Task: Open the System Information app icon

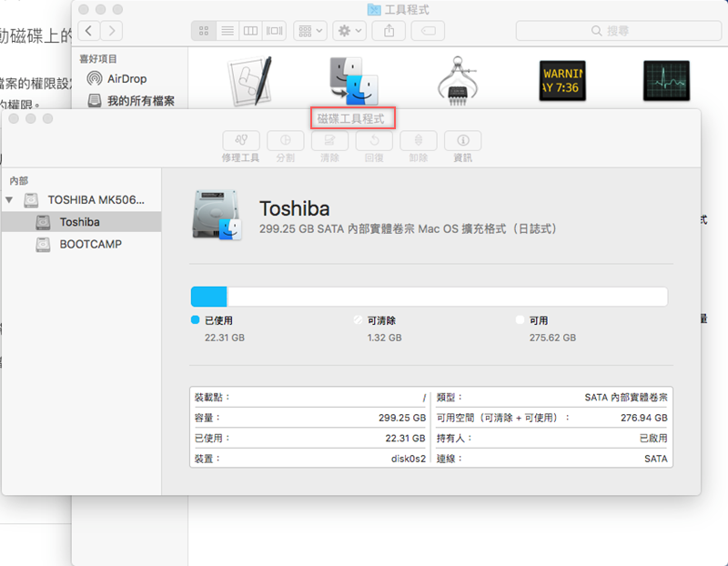Action: coord(458,81)
